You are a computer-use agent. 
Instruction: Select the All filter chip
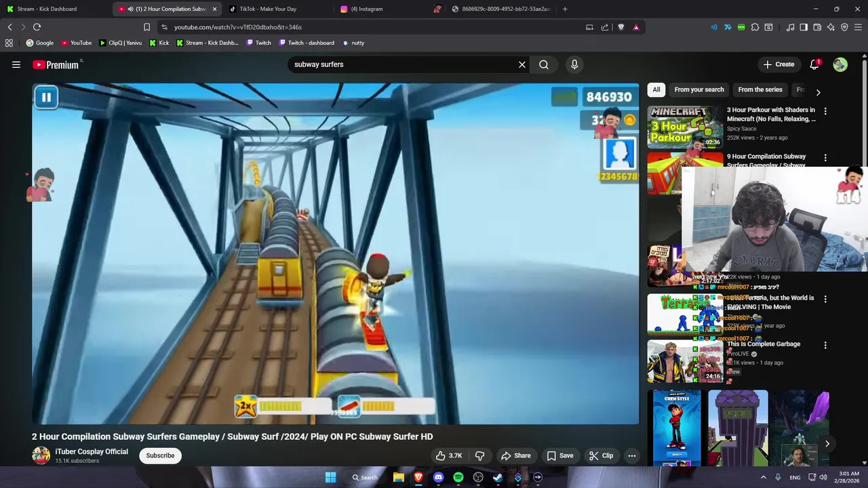coord(656,89)
